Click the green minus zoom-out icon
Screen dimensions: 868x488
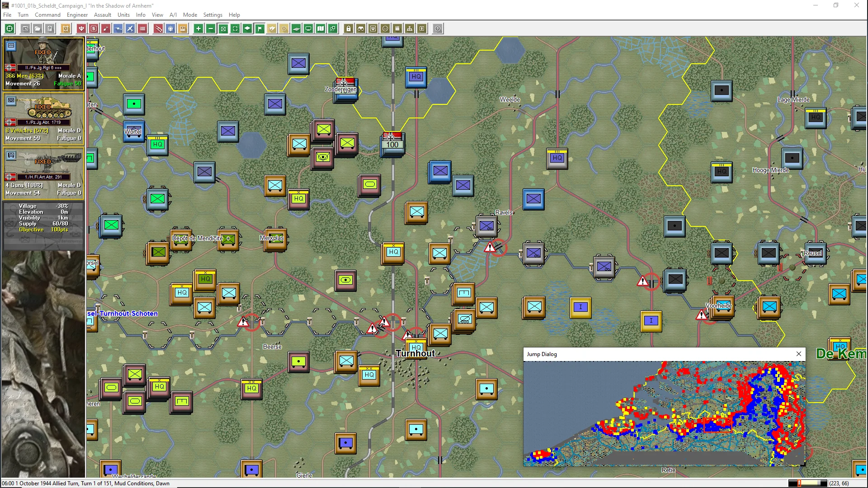pyautogui.click(x=211, y=28)
